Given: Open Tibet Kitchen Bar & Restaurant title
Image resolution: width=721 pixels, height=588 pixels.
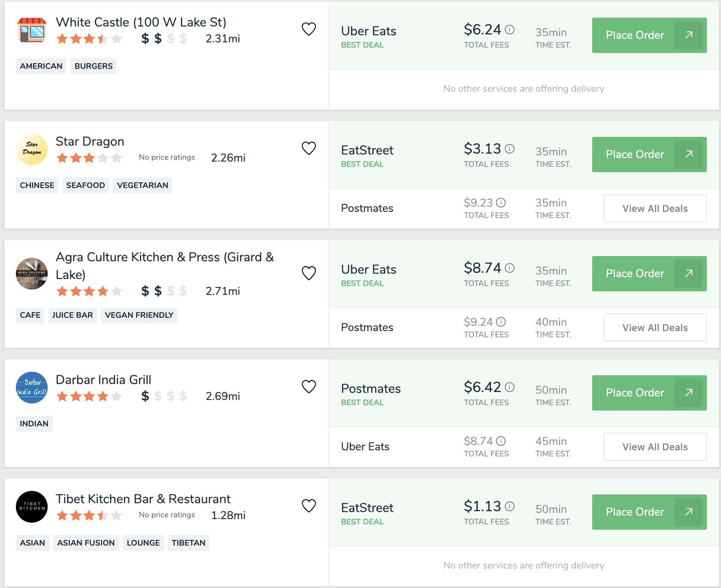Looking at the screenshot, I should pyautogui.click(x=143, y=499).
